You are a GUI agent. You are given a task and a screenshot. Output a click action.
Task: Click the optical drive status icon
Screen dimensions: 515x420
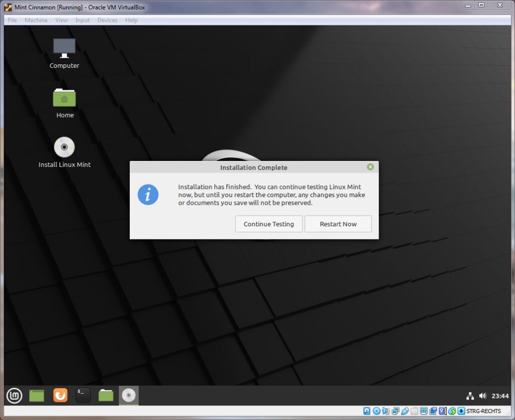(376, 411)
